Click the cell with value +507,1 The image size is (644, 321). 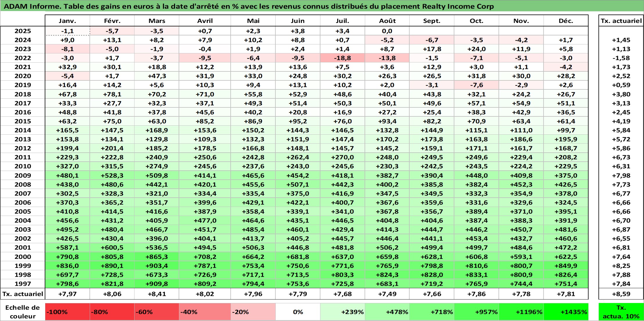coord(298,185)
